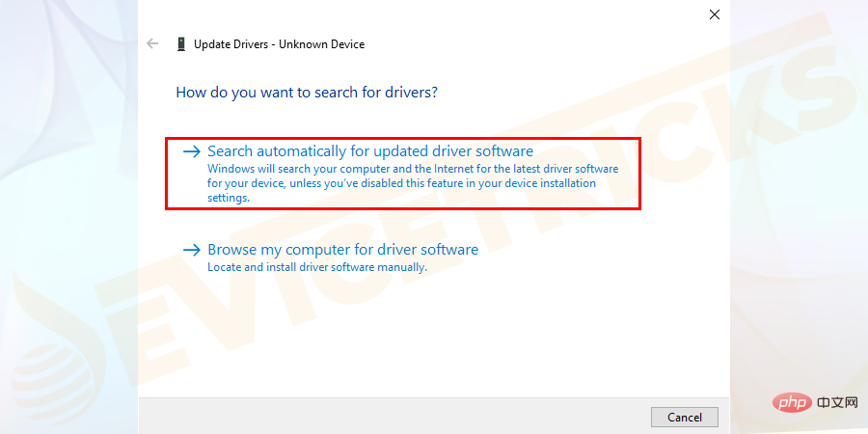The height and width of the screenshot is (434, 868).
Task: Click the arrow icon beside Browse my computer
Action: (192, 250)
